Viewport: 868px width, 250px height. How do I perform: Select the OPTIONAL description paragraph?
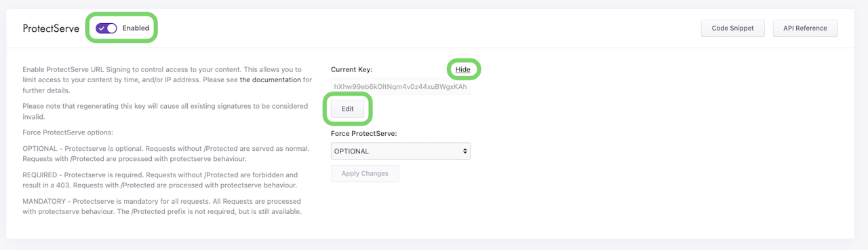(166, 154)
